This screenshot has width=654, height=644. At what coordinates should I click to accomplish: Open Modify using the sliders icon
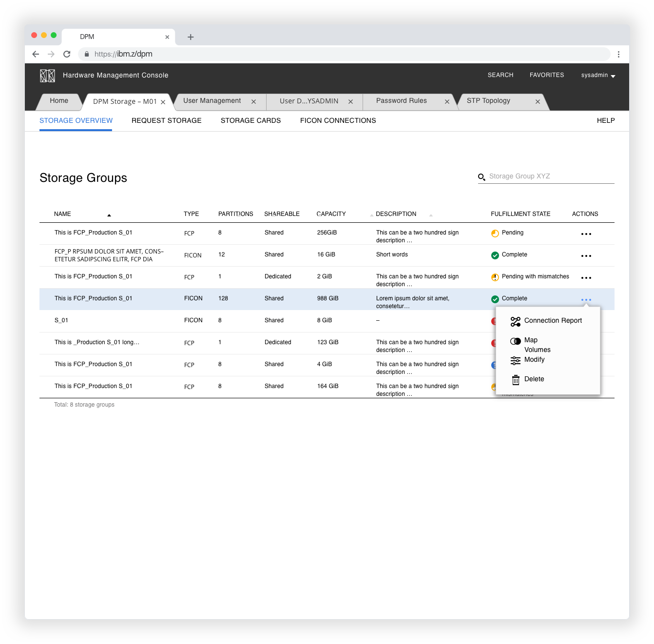coord(516,360)
